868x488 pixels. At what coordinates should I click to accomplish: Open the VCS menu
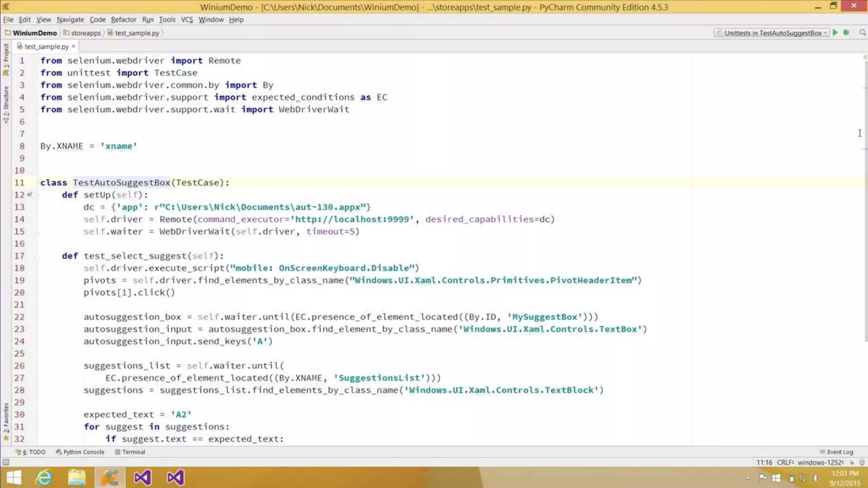point(186,19)
